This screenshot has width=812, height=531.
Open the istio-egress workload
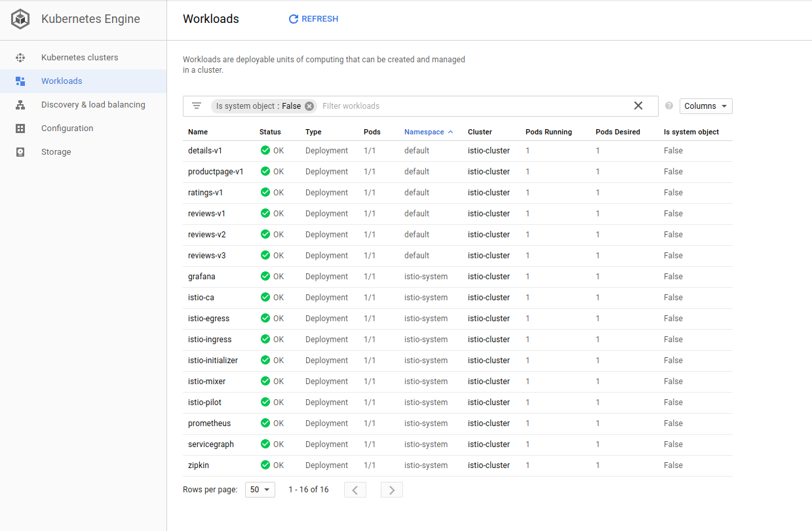coord(209,319)
